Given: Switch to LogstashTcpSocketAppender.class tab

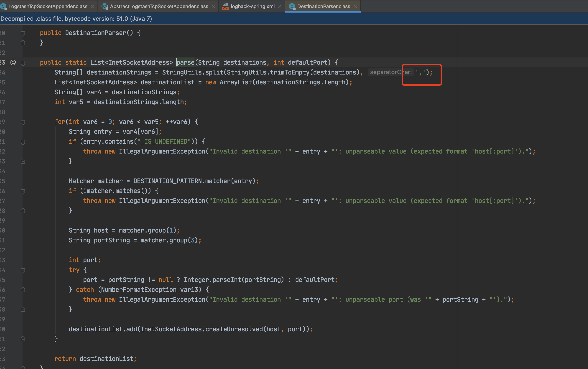Looking at the screenshot, I should coord(48,6).
